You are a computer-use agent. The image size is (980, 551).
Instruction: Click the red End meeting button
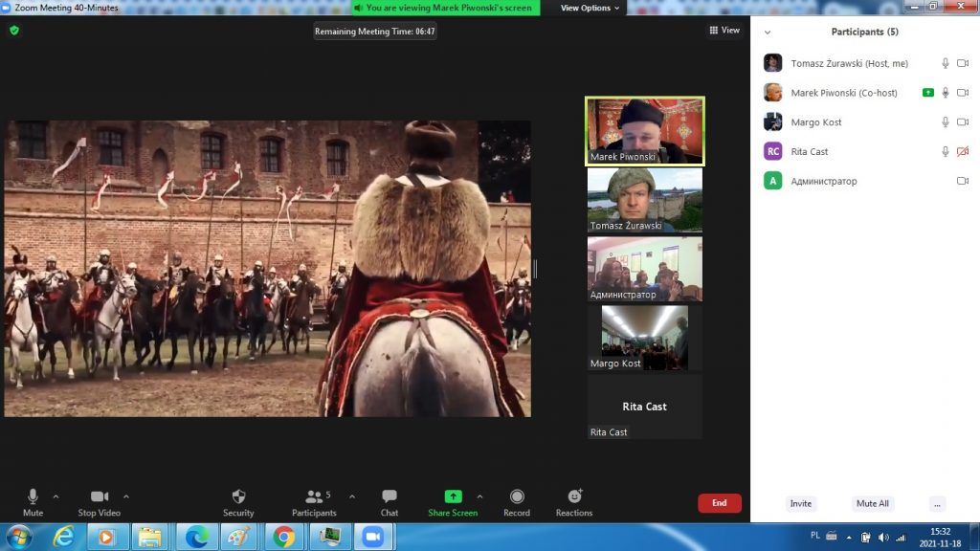719,503
